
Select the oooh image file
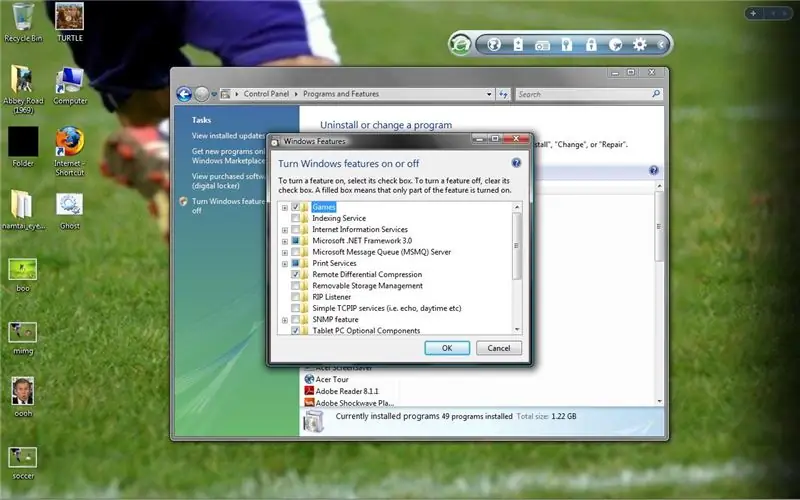(x=23, y=397)
